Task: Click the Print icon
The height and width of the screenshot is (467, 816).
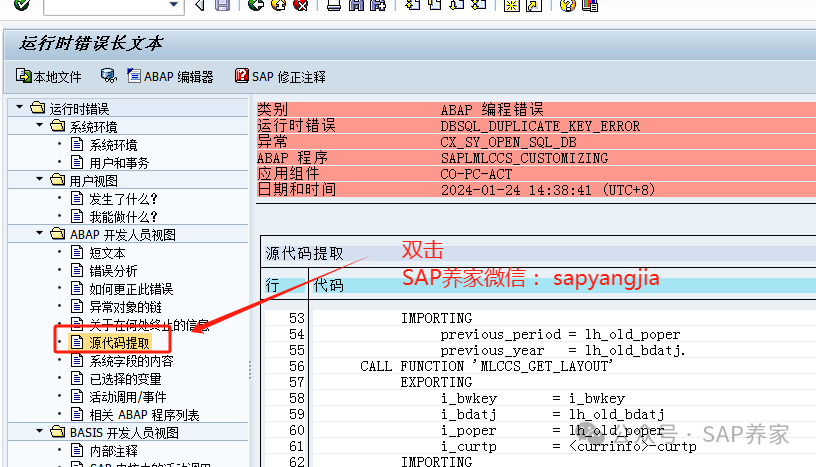Action: 334,5
